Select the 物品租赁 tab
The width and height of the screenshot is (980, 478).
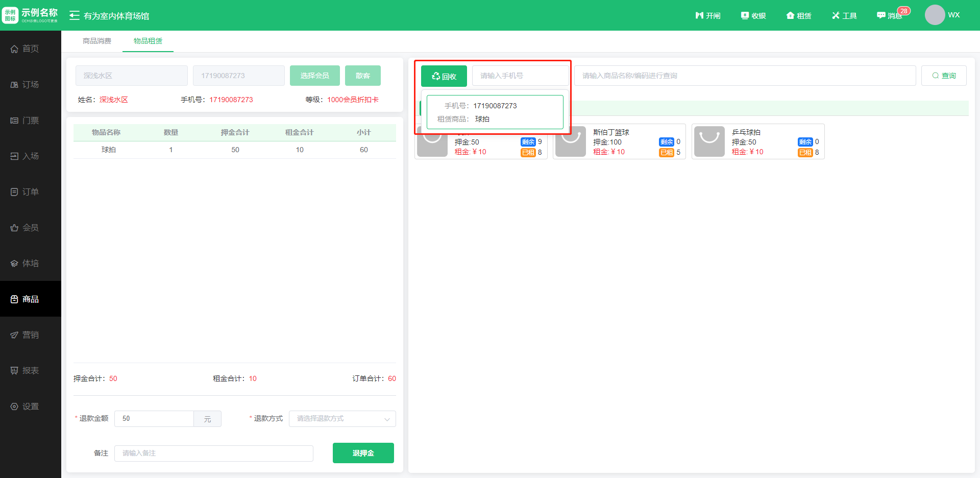148,41
